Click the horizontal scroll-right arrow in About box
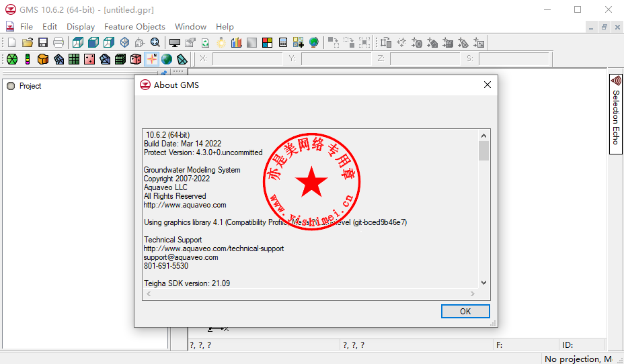Screen dimensions: 624x364 pyautogui.click(x=473, y=293)
